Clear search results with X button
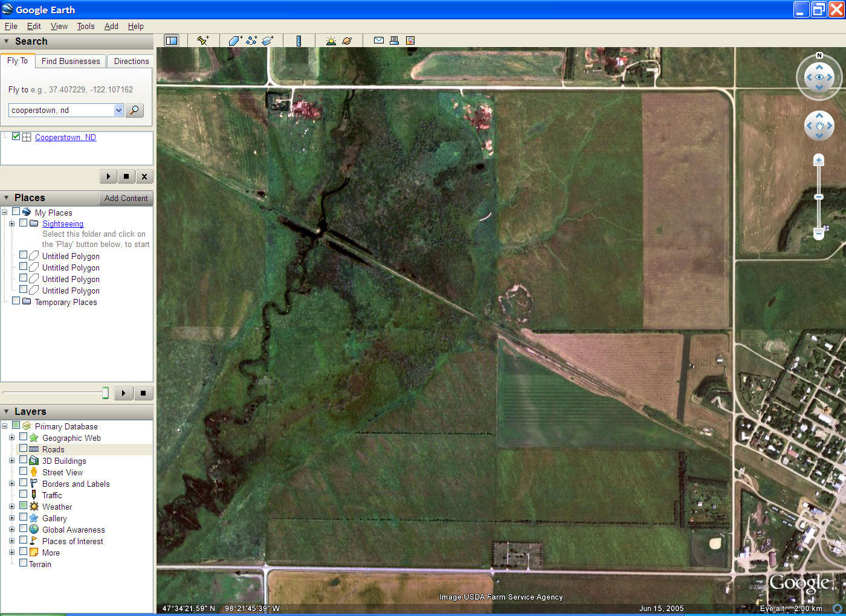Screen dimensions: 846x616 (x=144, y=176)
